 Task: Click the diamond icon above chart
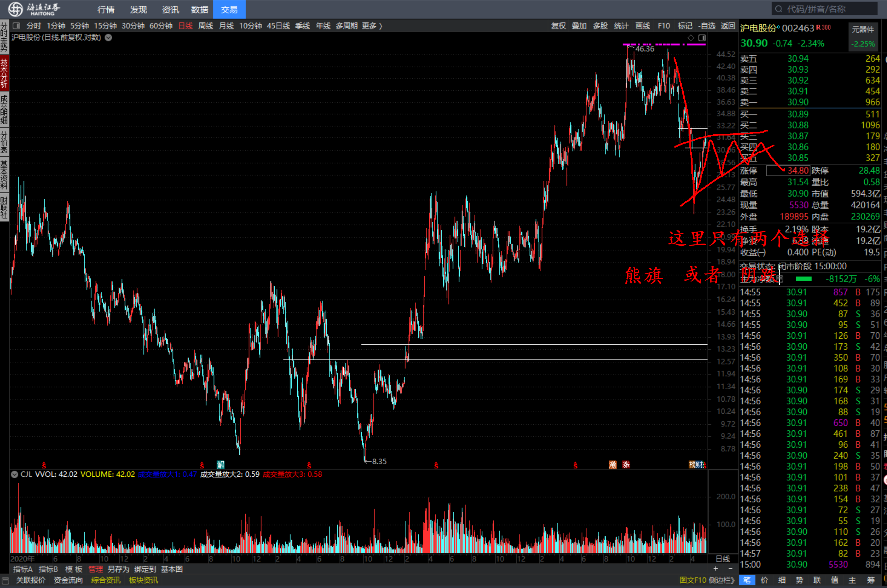point(691,38)
